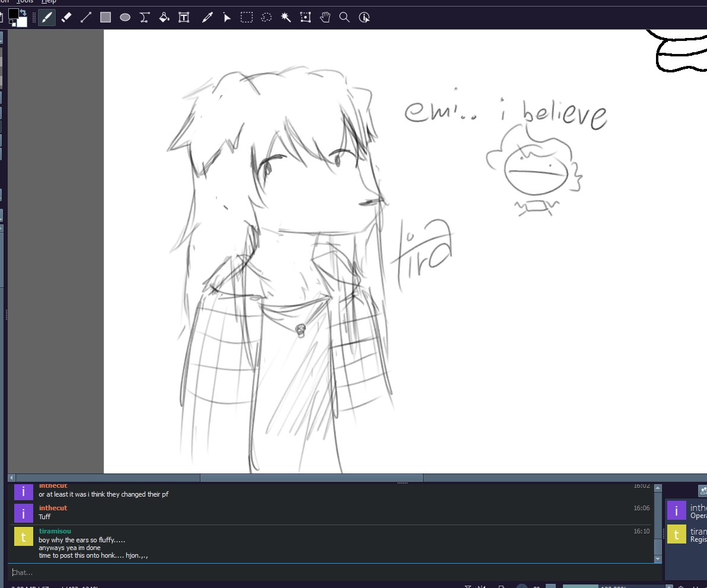Select the Eraser tool
707x588 pixels.
[66, 18]
